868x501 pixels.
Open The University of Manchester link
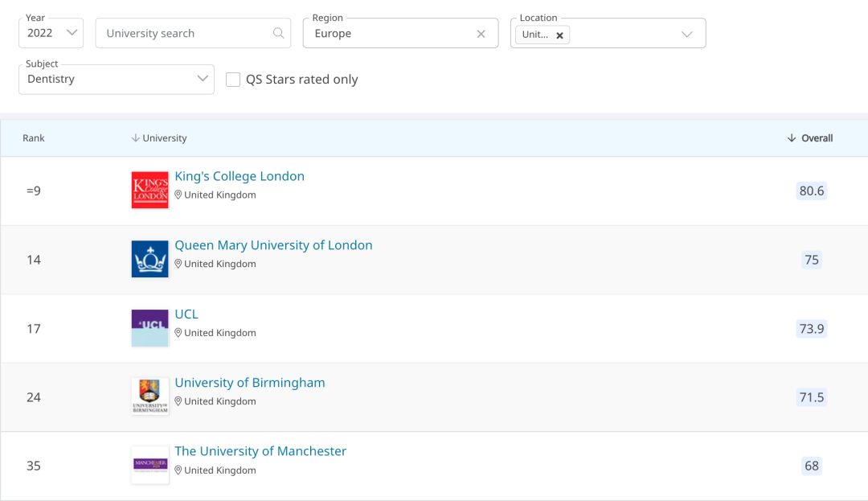(x=260, y=451)
